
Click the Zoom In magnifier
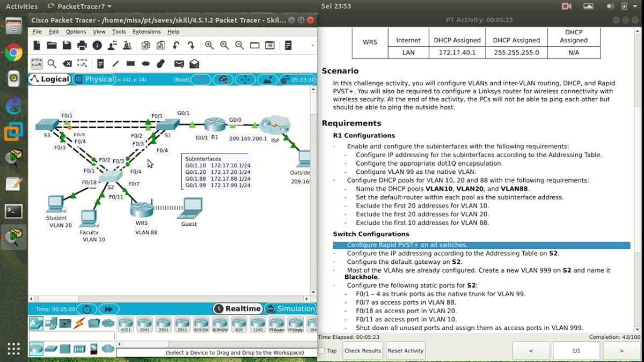click(209, 46)
